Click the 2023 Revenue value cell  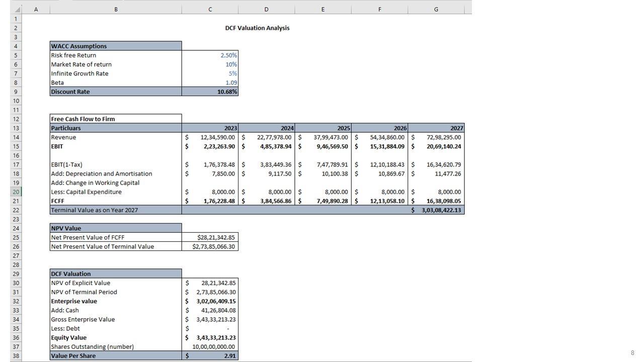tap(210, 137)
